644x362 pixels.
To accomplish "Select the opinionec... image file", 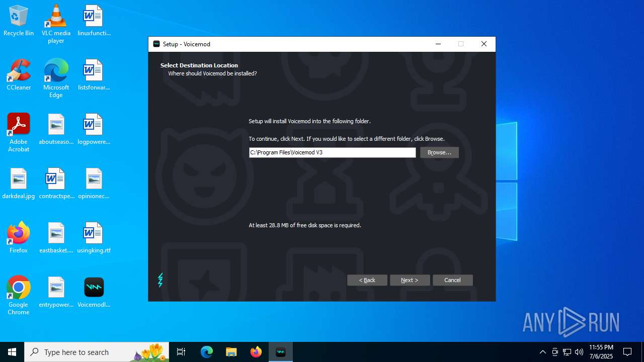I will (x=94, y=184).
